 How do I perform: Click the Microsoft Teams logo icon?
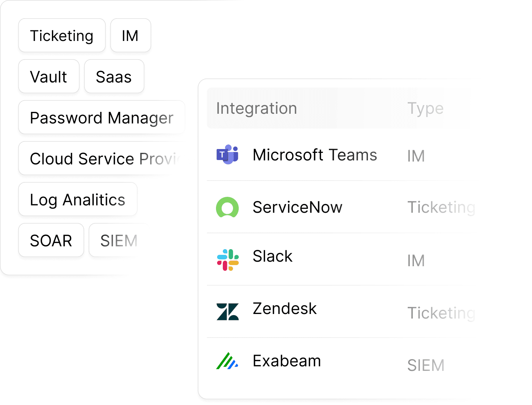[228, 155]
